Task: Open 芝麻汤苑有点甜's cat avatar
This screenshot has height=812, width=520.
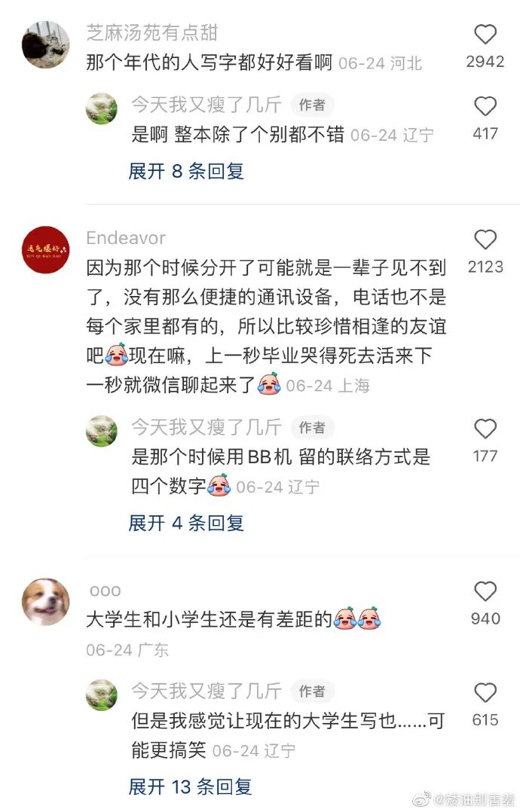Action: pos(45,45)
